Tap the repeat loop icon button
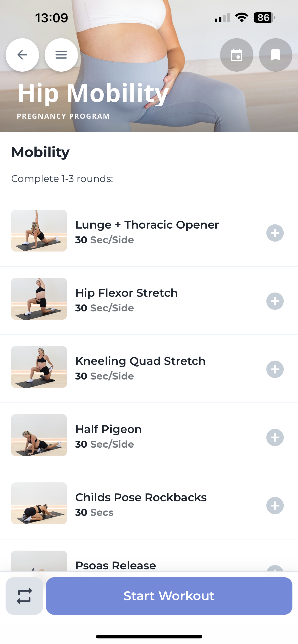298x644 pixels. [x=24, y=596]
